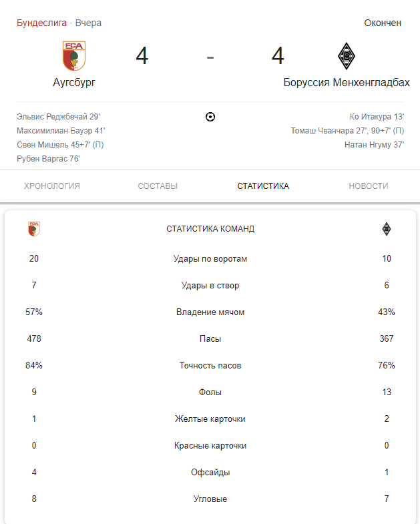
Task: Click the Владение мячом stat row label
Action: [x=210, y=312]
